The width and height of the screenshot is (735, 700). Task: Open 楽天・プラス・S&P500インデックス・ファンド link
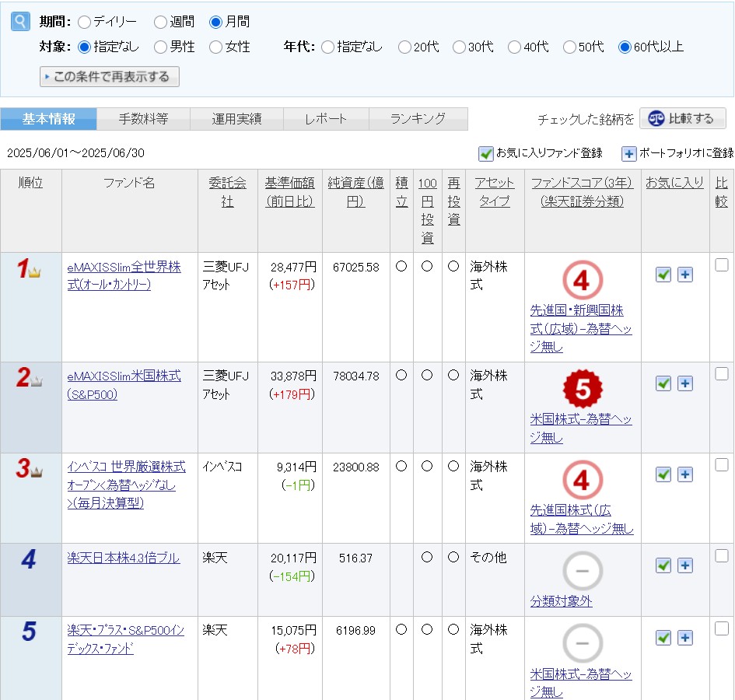(126, 639)
